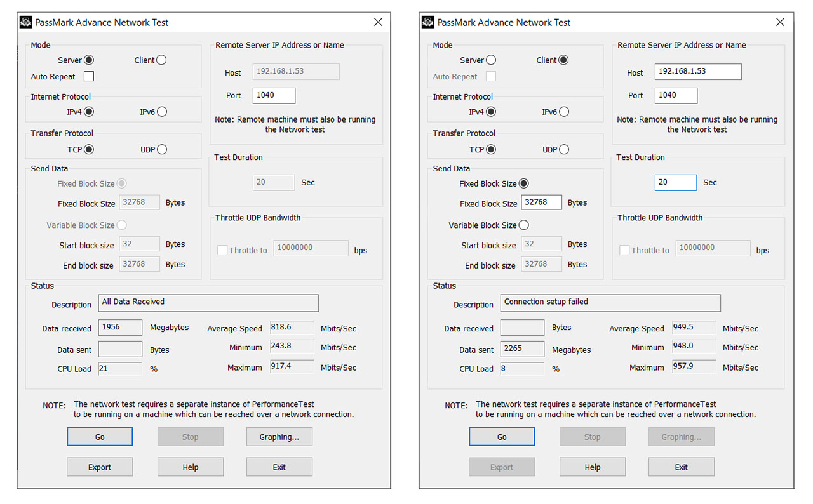Screen dimensions: 813x504
Task: Select Server mode radio in the left window
Action: (x=89, y=60)
